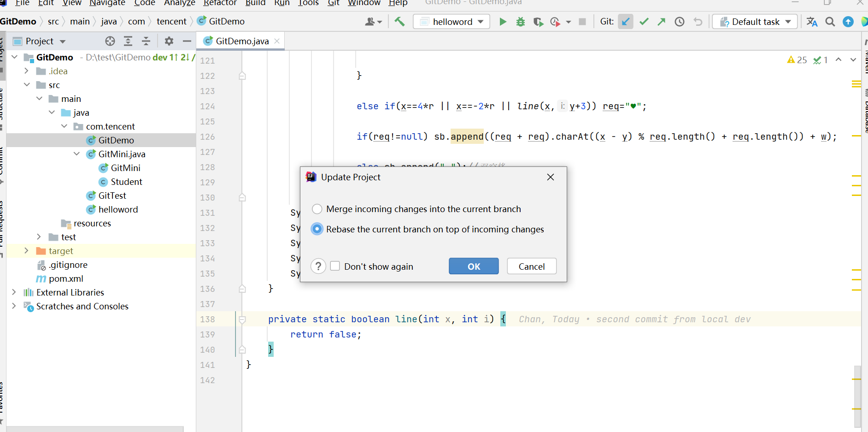Click the grey Stop square icon

pos(582,22)
